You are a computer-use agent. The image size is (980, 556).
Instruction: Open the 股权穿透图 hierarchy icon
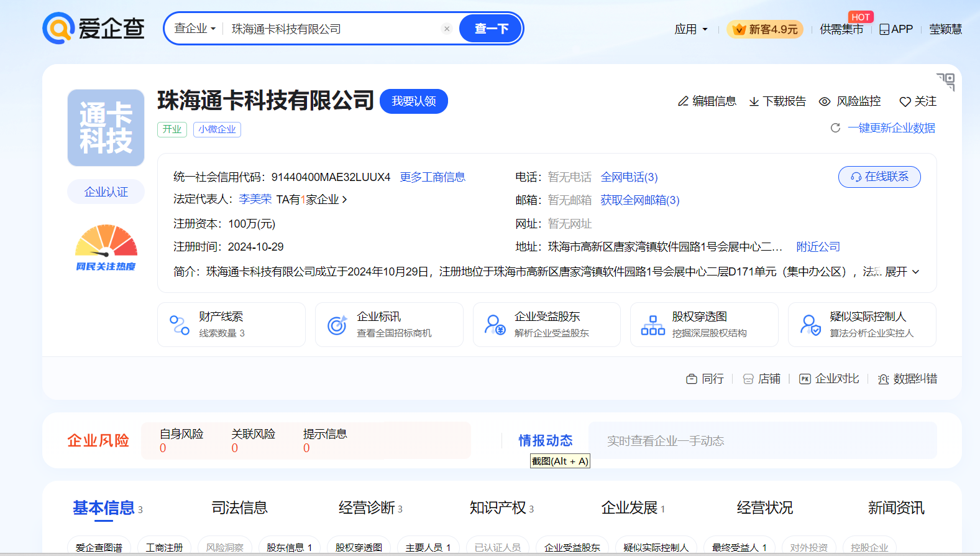tap(653, 325)
